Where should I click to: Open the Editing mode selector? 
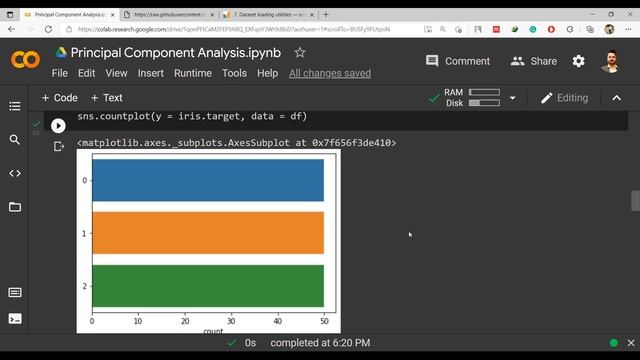564,98
